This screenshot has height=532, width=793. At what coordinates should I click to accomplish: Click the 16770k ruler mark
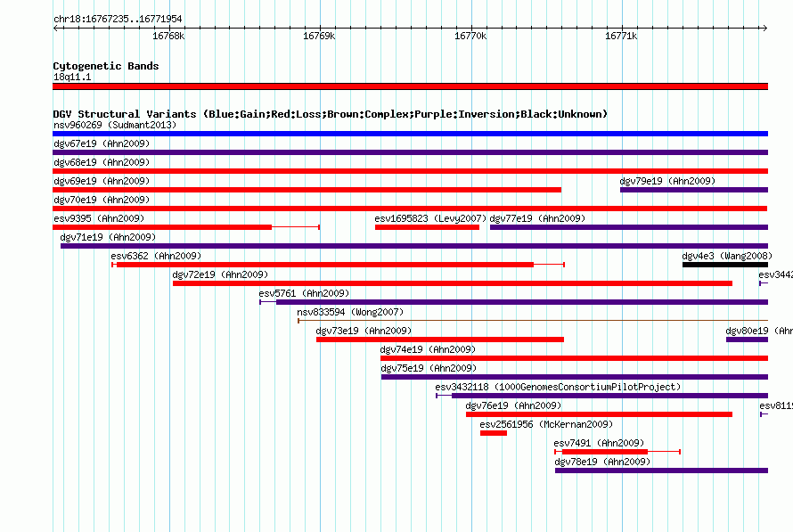click(470, 36)
